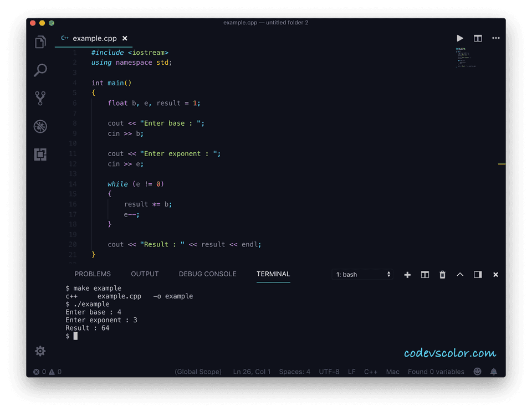Toggle the panel to the side layout
Screen dimensions: 532x412
tap(478, 274)
